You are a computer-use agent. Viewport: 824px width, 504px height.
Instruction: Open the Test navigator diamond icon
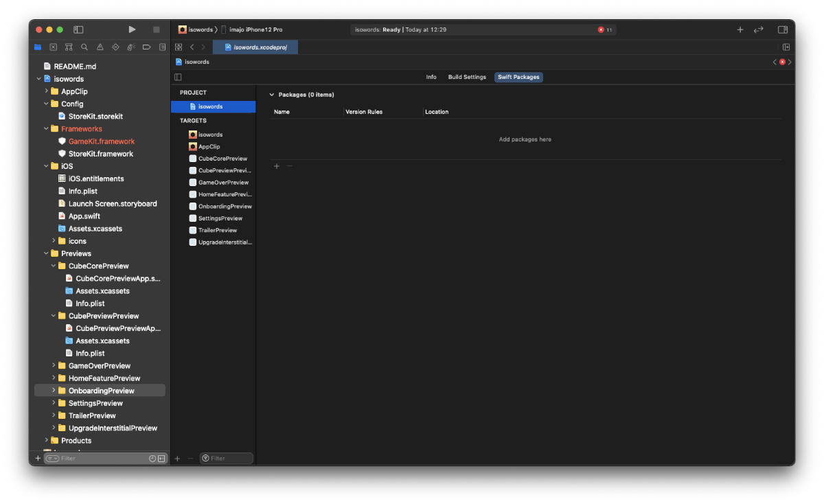point(115,47)
